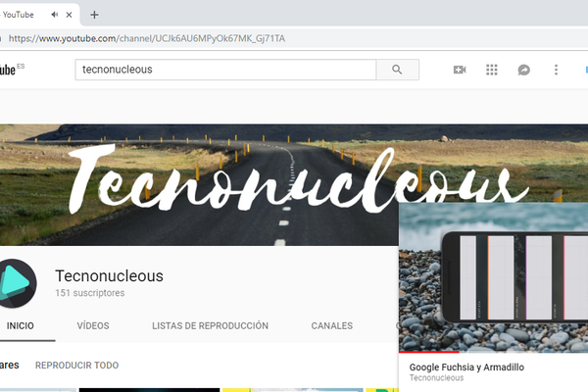
Task: Click the magnifier search button
Action: pos(398,70)
